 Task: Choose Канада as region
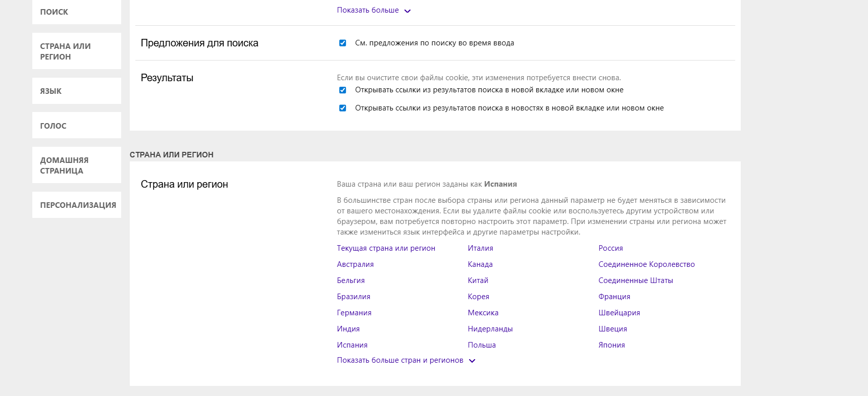click(480, 264)
